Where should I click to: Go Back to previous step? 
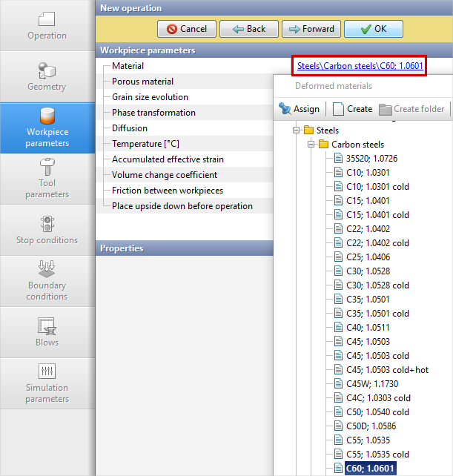coord(248,29)
